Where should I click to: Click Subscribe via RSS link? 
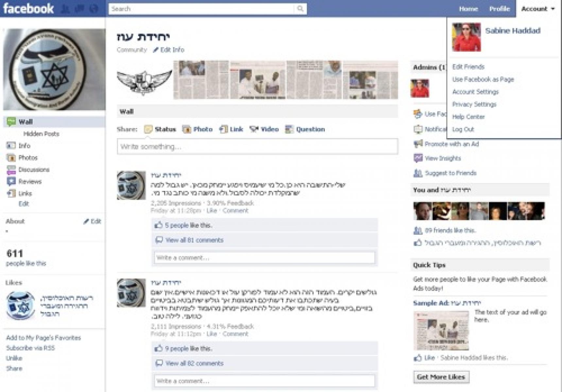point(30,348)
